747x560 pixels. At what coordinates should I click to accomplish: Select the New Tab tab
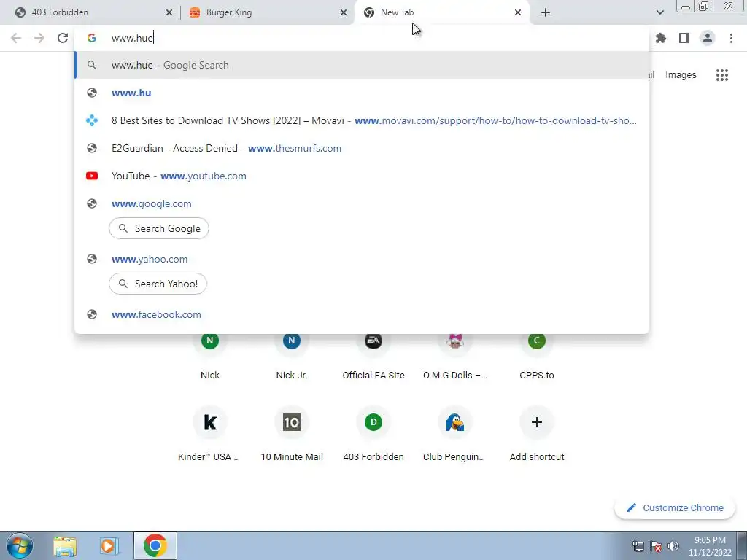(441, 12)
